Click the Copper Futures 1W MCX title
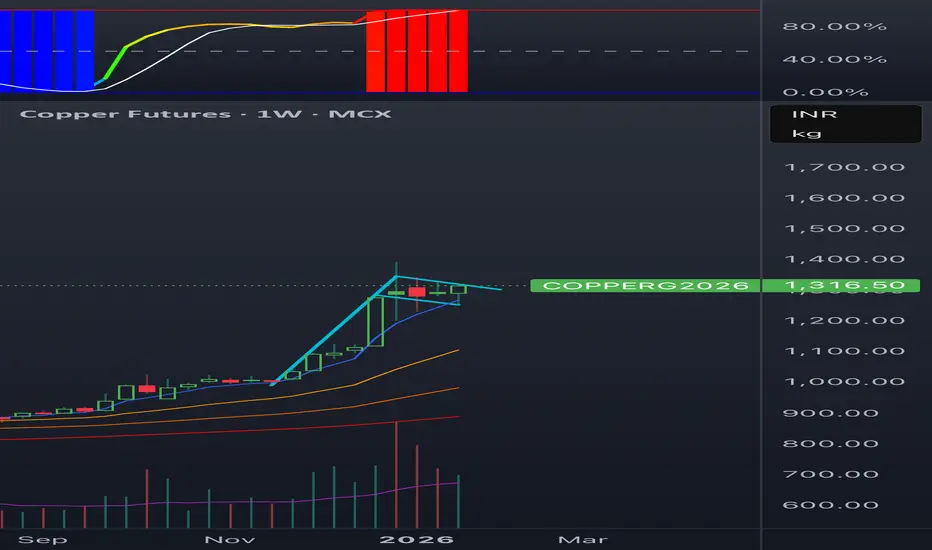The height and width of the screenshot is (550, 932). pos(206,114)
